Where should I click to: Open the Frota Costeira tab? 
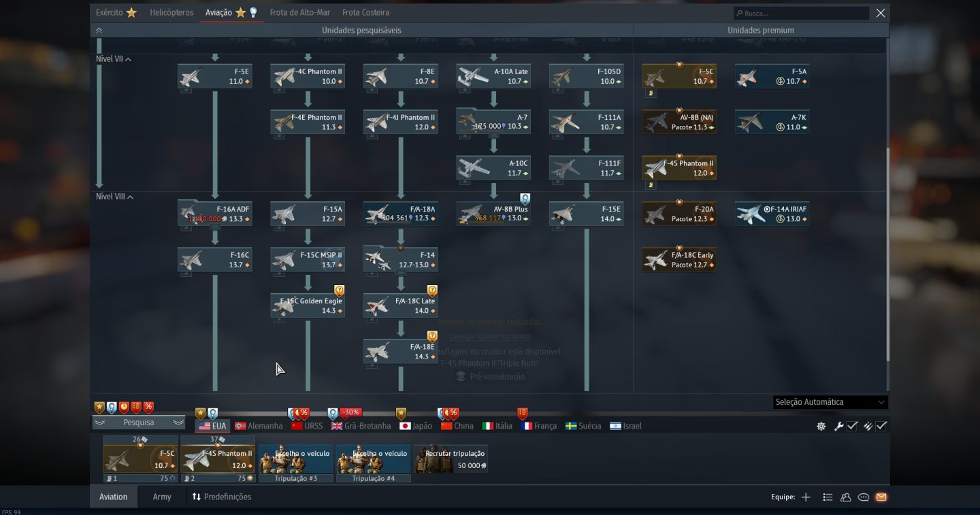[x=366, y=12]
